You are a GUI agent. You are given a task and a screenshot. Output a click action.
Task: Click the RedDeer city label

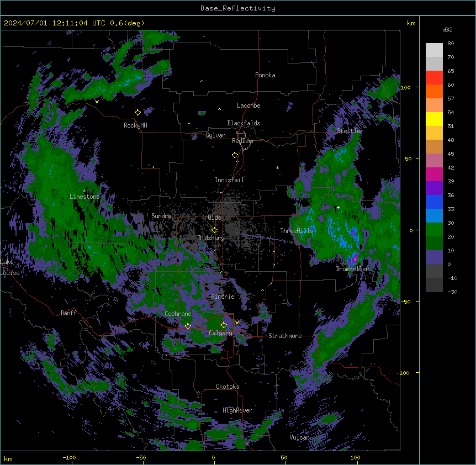(243, 141)
